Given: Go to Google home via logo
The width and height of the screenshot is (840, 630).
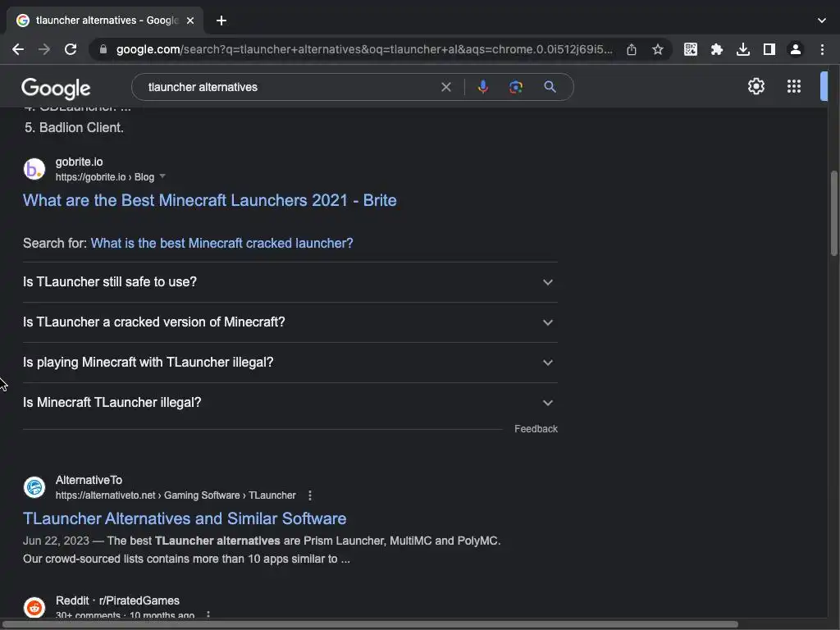Looking at the screenshot, I should pyautogui.click(x=56, y=89).
